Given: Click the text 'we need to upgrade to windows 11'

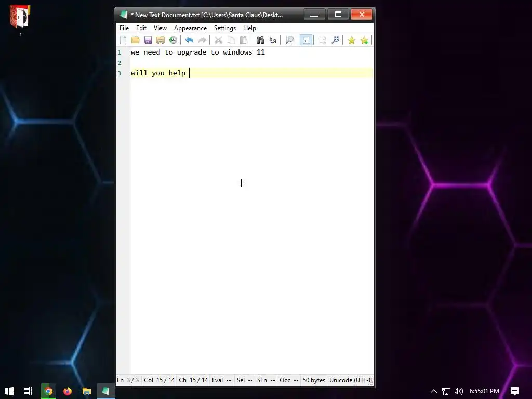Looking at the screenshot, I should 198,52.
